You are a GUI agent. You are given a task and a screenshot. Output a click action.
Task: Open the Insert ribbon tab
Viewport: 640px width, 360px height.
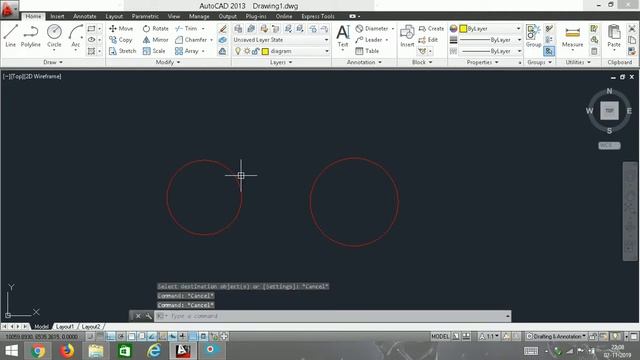pos(57,16)
